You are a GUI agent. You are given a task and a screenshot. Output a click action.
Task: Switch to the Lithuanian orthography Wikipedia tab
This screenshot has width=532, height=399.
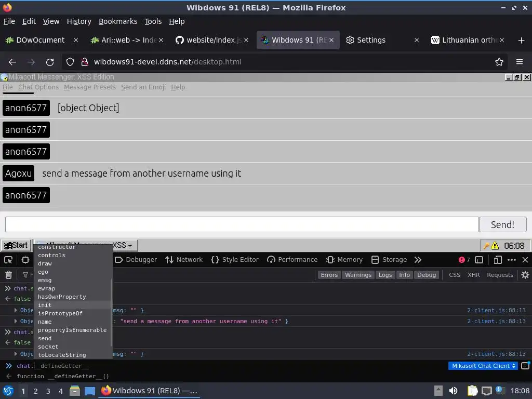tap(469, 40)
